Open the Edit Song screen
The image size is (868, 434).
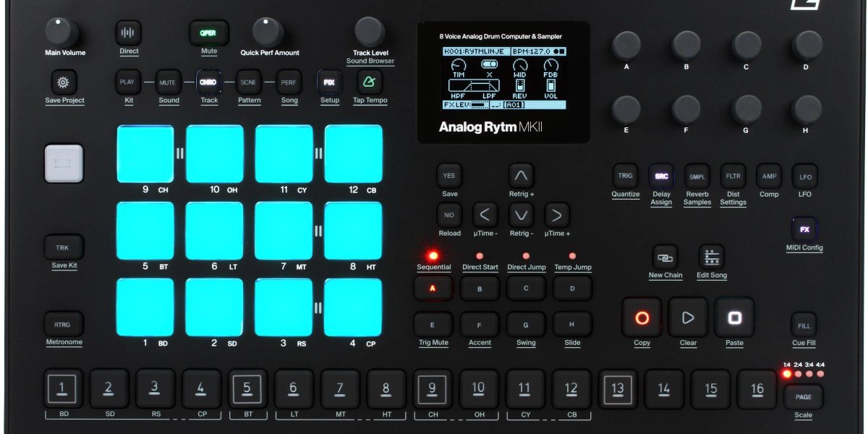click(711, 258)
